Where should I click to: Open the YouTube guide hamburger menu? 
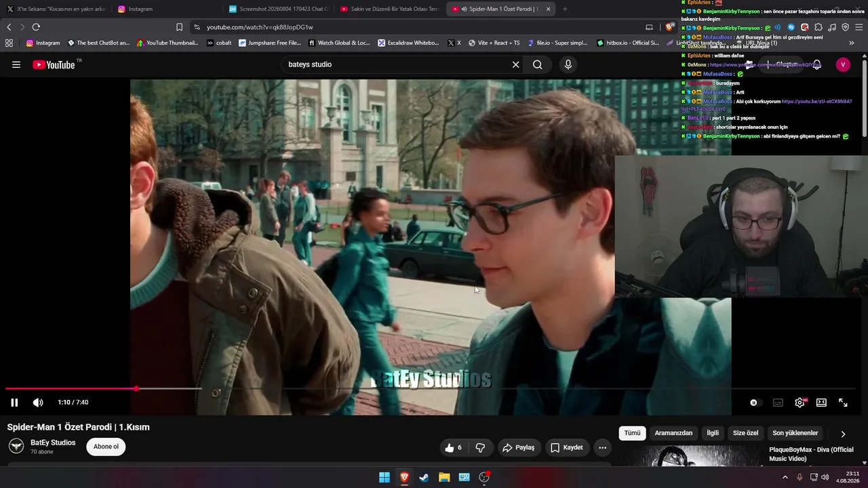tap(16, 64)
